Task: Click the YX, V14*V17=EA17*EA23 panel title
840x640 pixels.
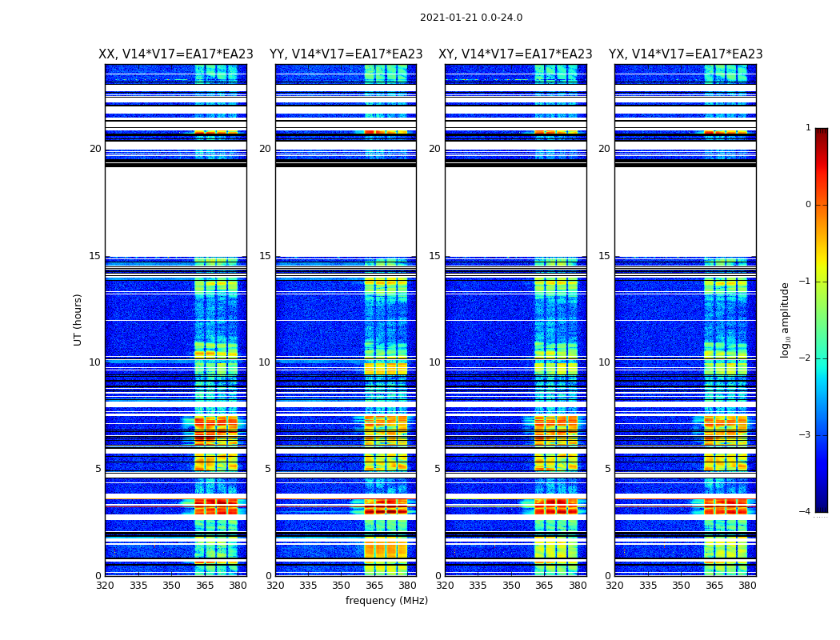Action: (686, 54)
